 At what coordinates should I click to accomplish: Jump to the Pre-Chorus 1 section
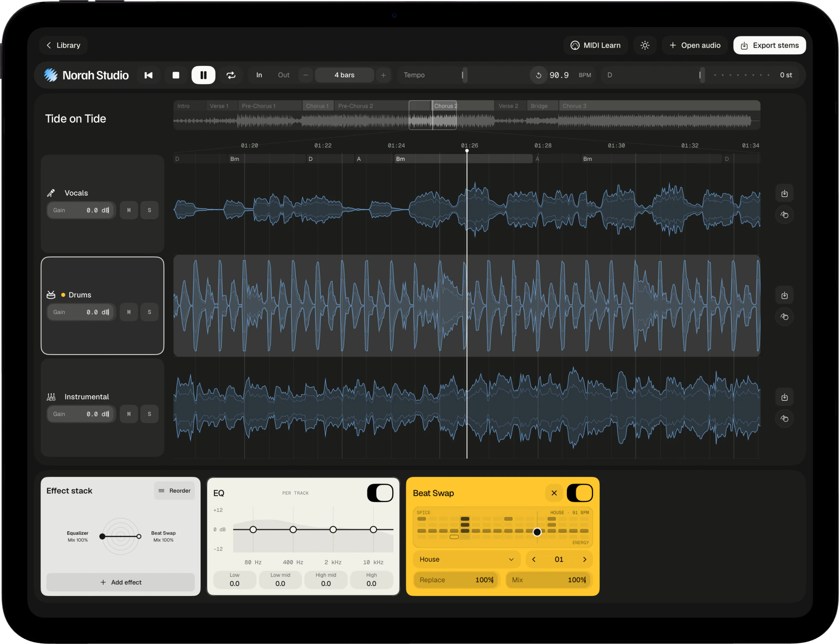(270, 106)
